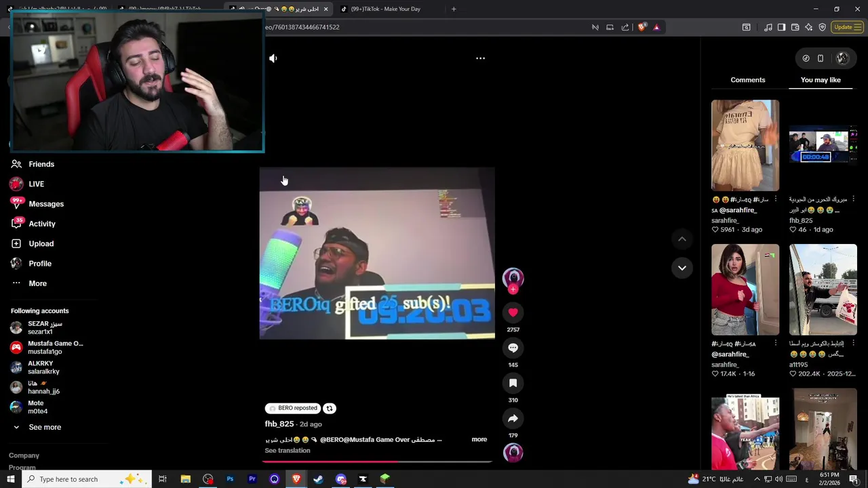The image size is (868, 488).
Task: Click the browser address bar URL
Action: 302,27
